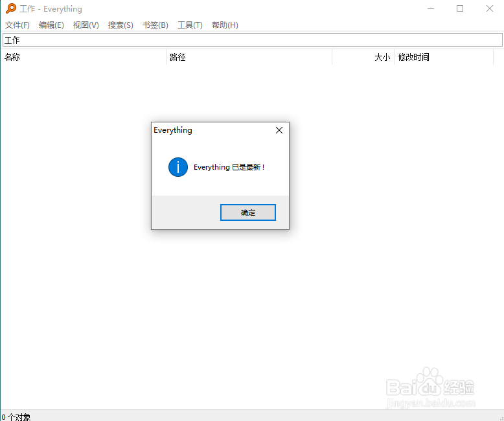
Task: Sort results by the 大小 column header
Action: coord(363,57)
